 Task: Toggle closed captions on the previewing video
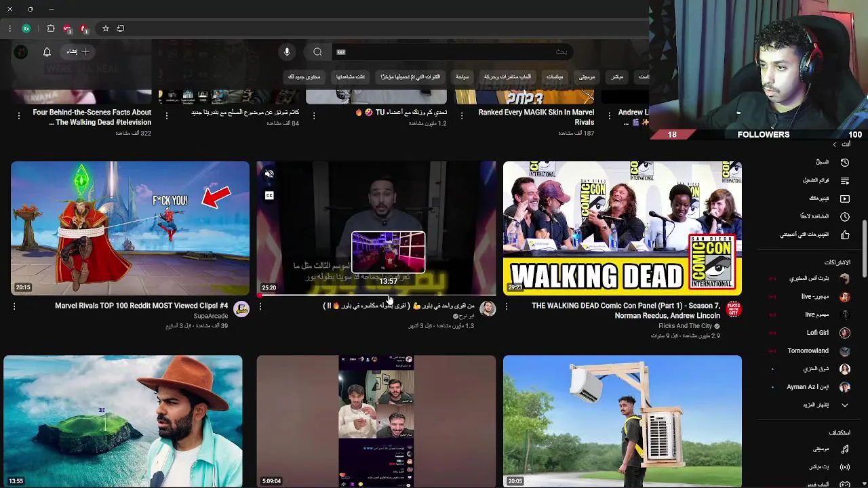(x=269, y=195)
